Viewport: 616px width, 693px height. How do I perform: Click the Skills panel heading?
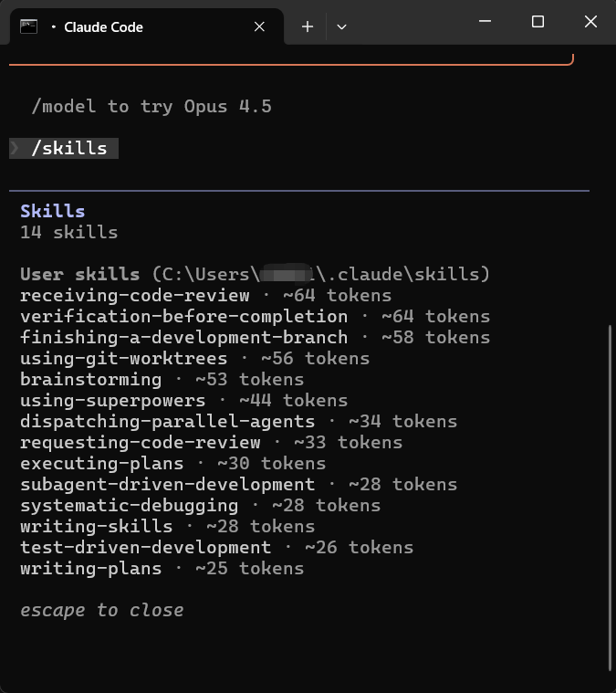coord(52,211)
